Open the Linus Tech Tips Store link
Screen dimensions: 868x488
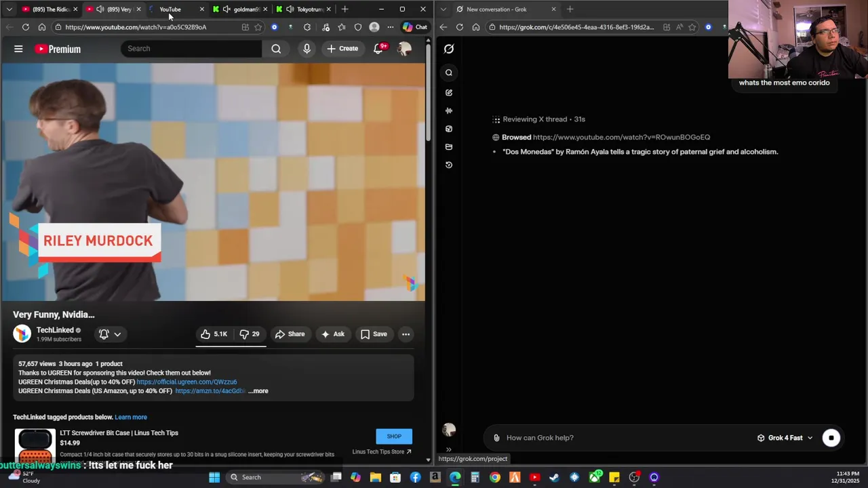(x=382, y=452)
